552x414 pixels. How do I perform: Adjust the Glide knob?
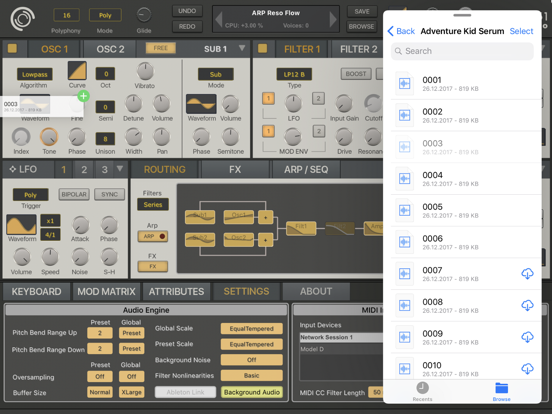(x=144, y=15)
